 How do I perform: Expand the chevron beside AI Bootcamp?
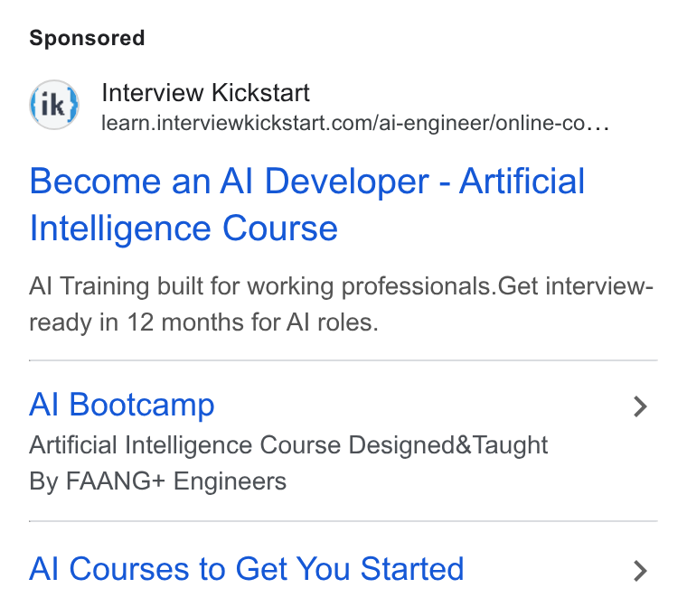(x=640, y=406)
